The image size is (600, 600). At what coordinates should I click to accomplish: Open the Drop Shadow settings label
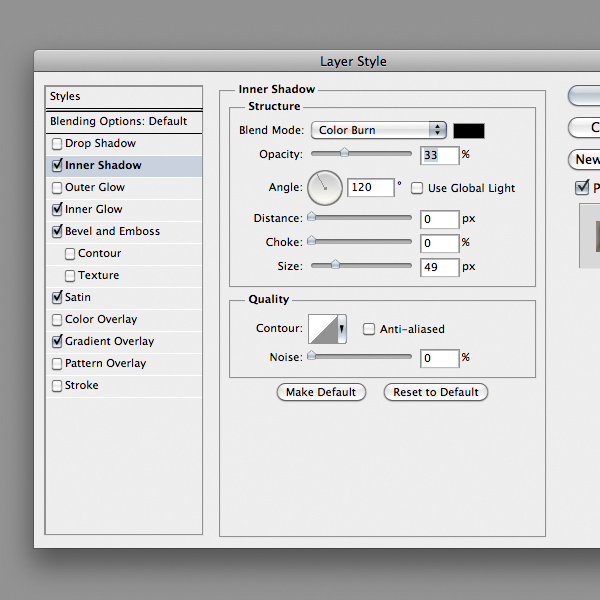(100, 143)
